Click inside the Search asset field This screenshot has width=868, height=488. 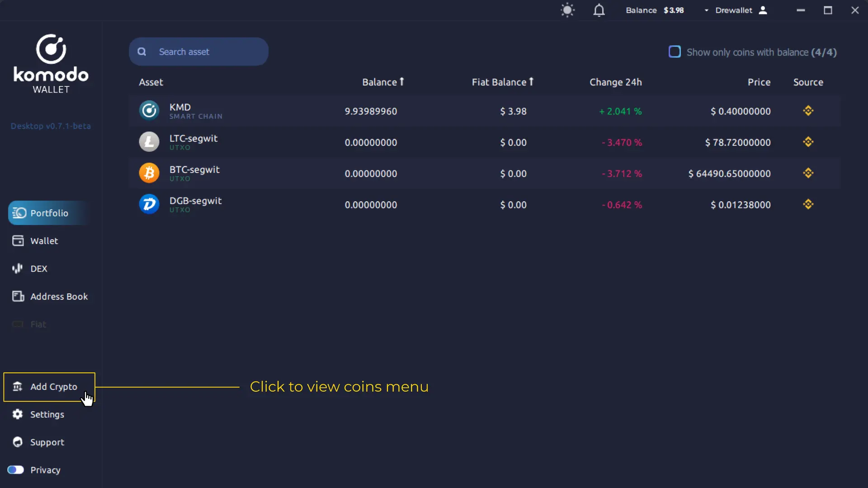198,52
